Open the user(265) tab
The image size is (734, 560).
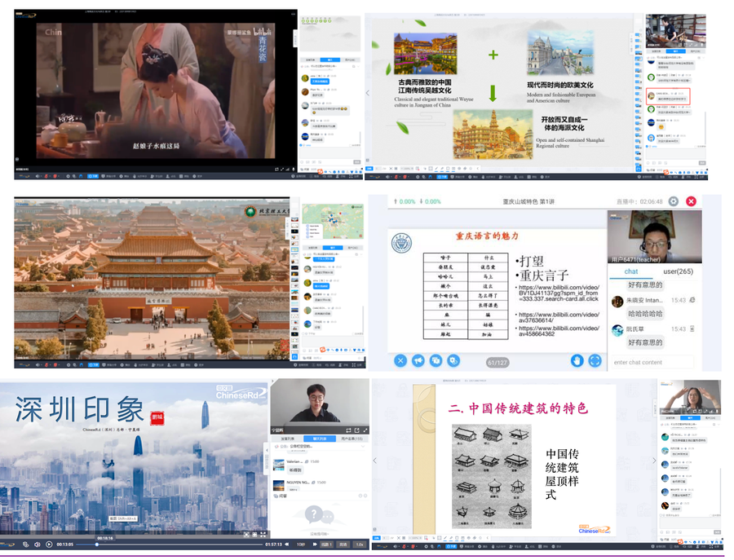(x=678, y=271)
